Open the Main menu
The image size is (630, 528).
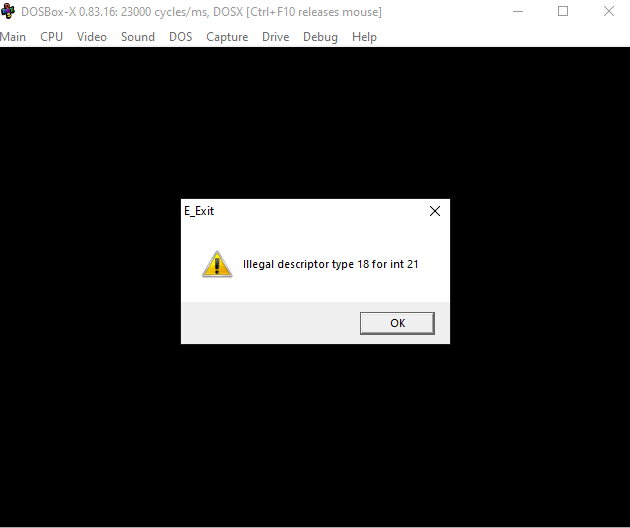pos(13,37)
